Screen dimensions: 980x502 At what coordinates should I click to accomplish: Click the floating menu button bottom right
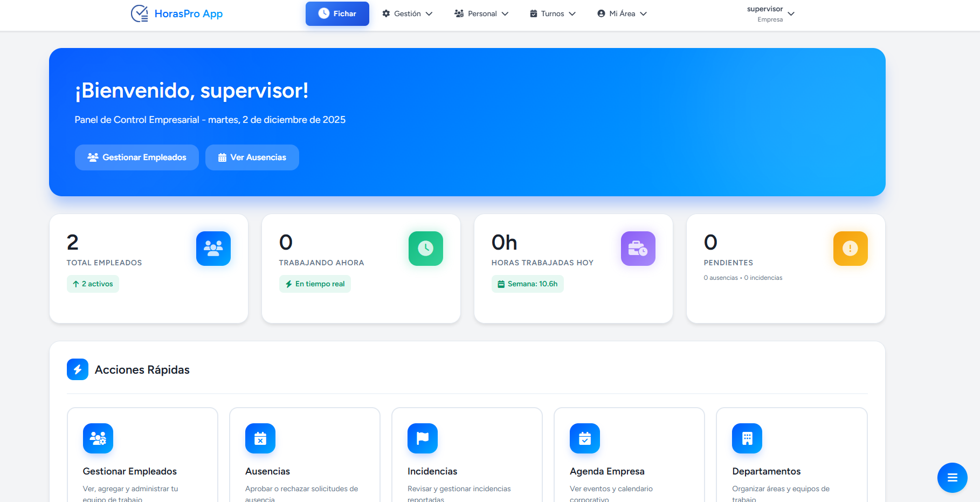952,478
